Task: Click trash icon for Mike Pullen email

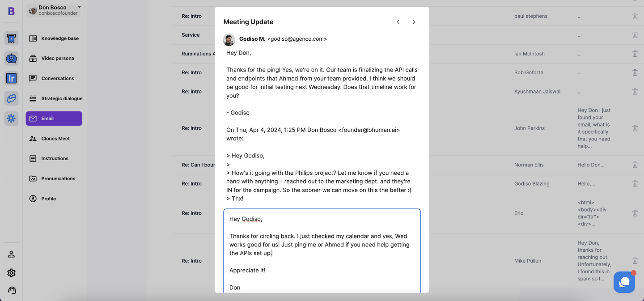Action: tap(635, 261)
